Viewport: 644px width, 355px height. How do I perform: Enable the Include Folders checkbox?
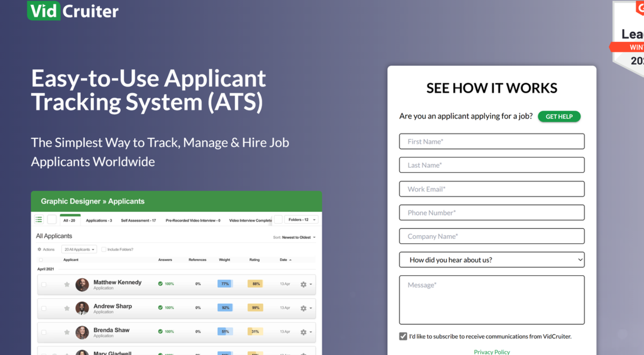coord(104,249)
